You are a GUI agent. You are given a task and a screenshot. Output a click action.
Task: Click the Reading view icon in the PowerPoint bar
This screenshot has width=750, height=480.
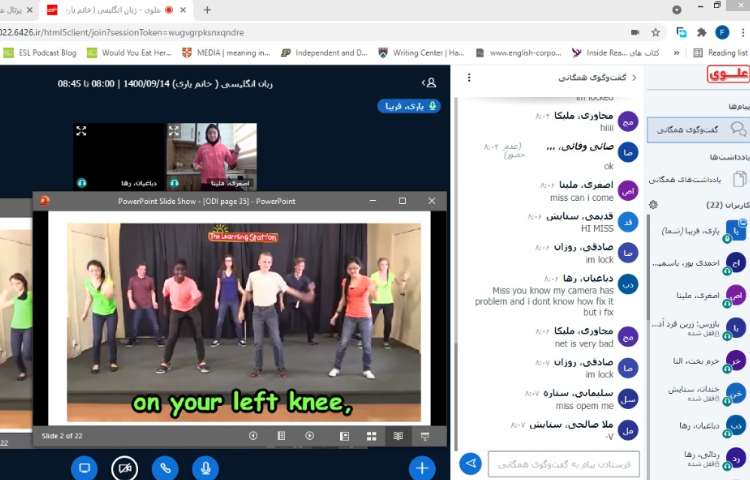(x=398, y=436)
